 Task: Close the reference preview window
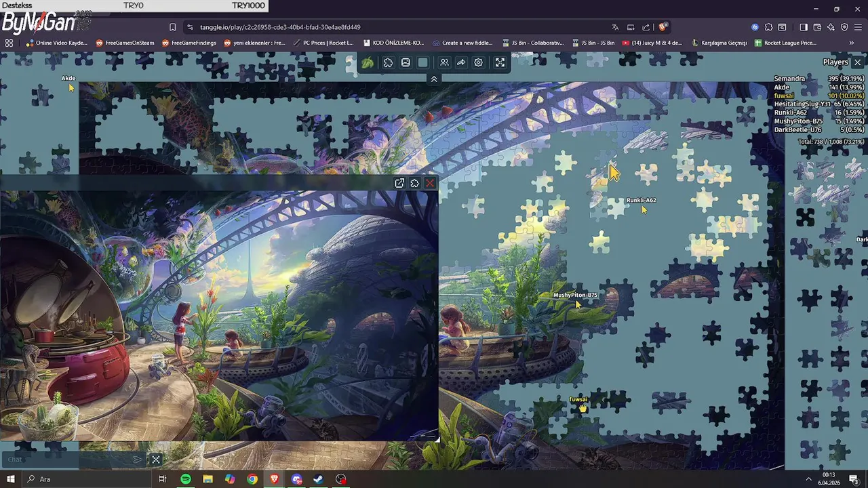tap(430, 183)
